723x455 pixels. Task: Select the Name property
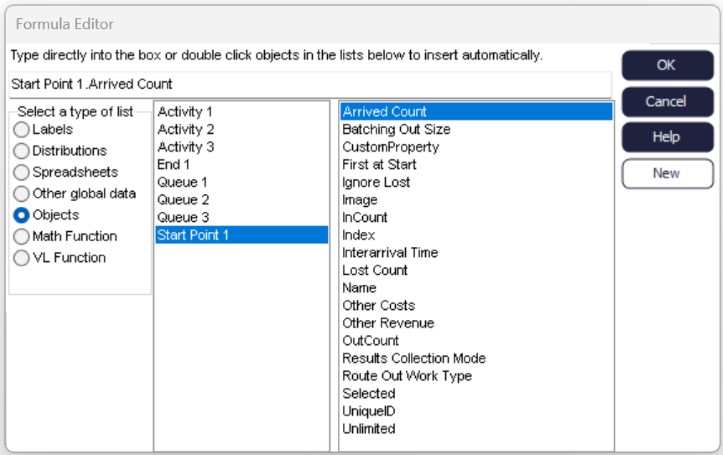point(476,288)
